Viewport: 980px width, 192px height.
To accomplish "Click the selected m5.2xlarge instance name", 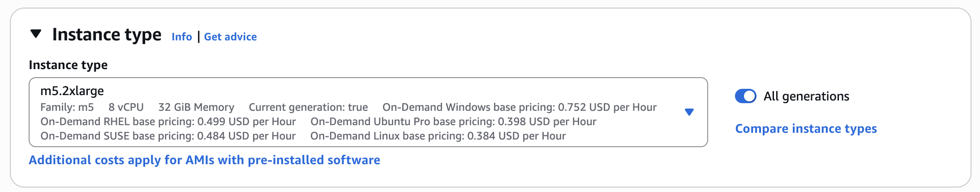I will tap(72, 91).
